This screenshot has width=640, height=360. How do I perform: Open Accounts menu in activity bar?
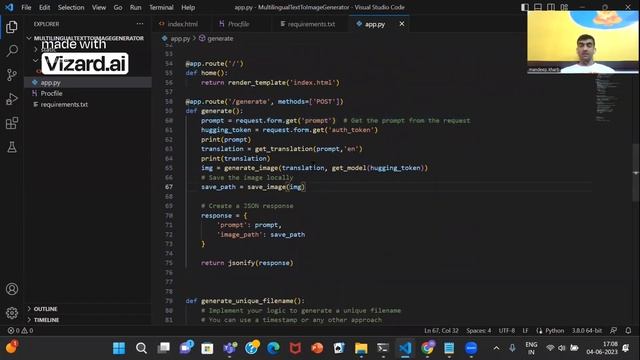click(12, 289)
